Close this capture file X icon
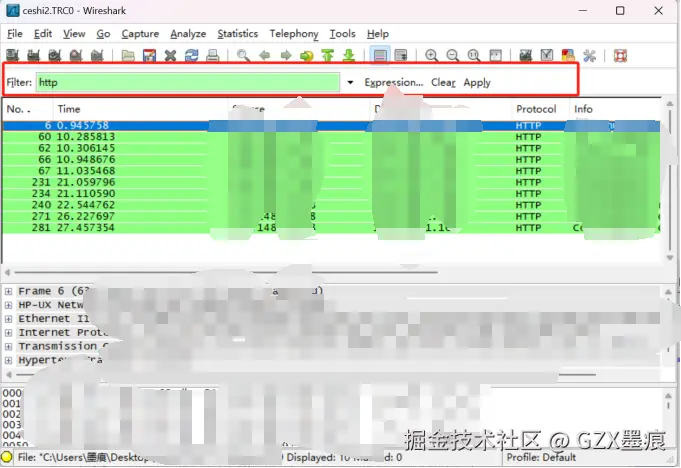This screenshot has height=468, width=681. pos(170,55)
